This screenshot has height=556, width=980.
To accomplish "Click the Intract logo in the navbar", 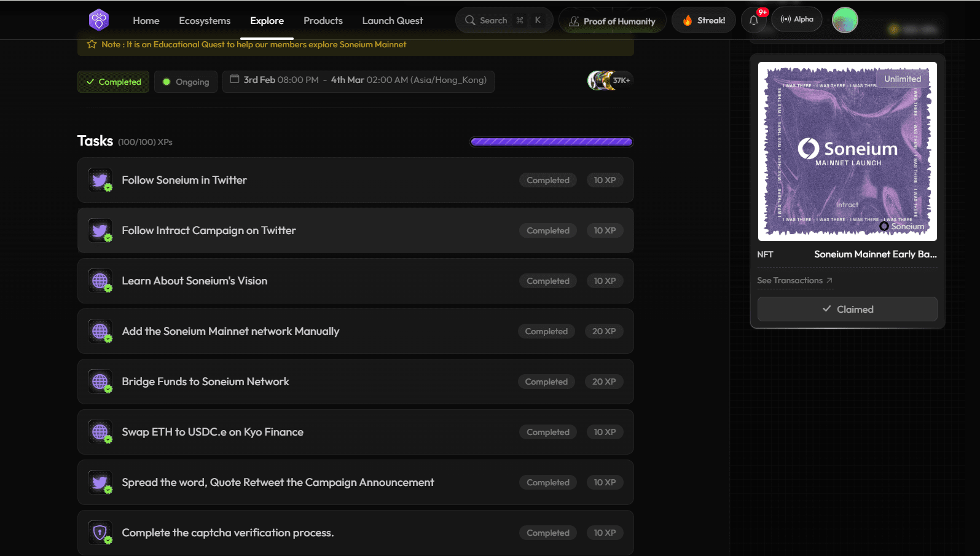I will point(99,20).
